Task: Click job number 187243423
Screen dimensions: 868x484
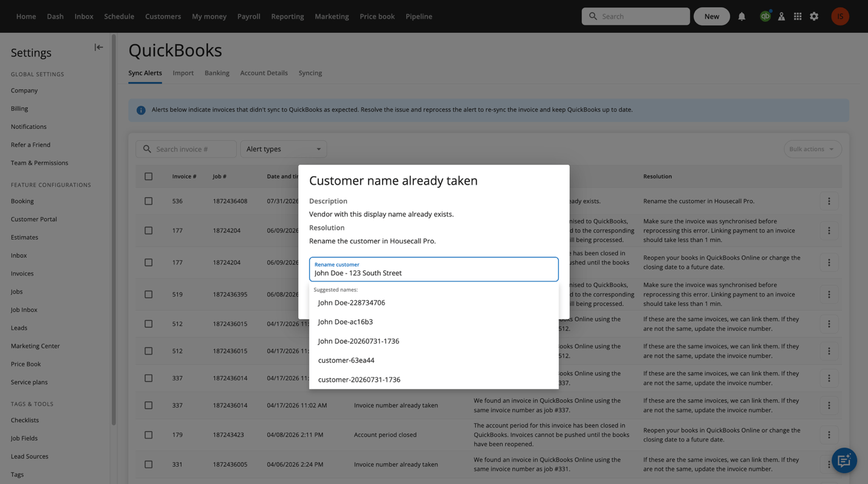Action: 228,435
